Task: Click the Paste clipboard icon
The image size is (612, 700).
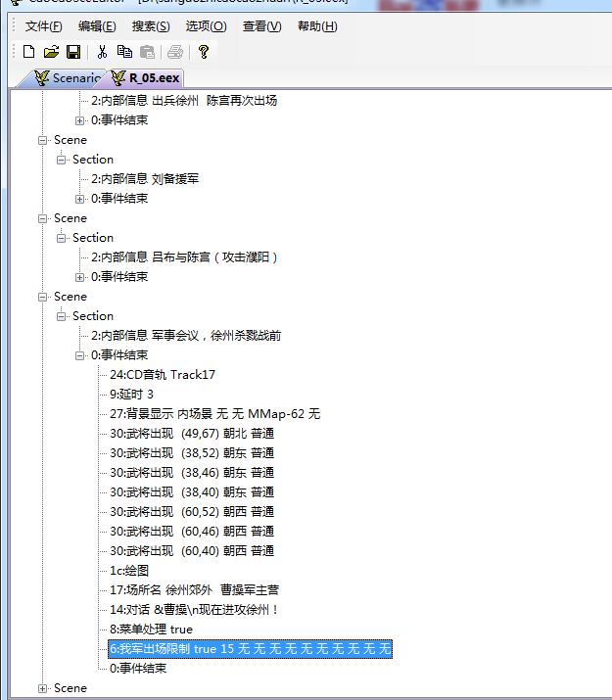Action: click(147, 52)
